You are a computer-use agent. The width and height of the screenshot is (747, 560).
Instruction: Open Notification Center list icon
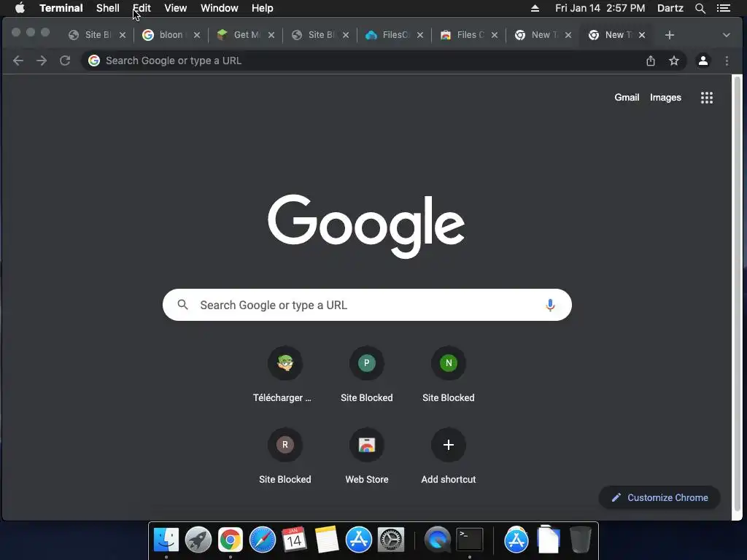click(724, 8)
